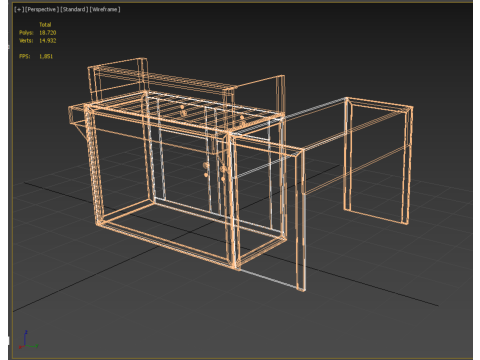Click the XYZ world axis tripod icon
The image size is (480, 360).
(x=28, y=340)
